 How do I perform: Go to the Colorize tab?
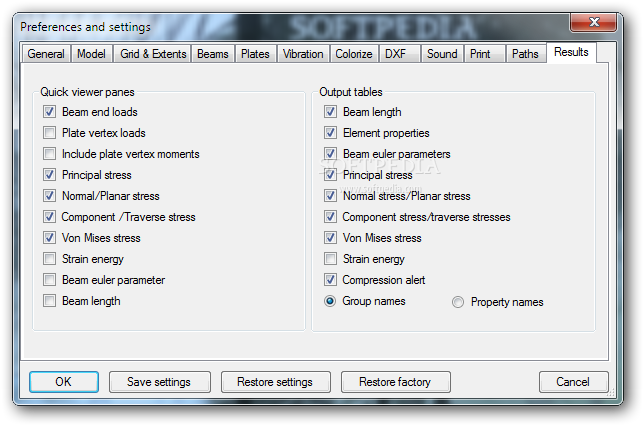tap(354, 54)
